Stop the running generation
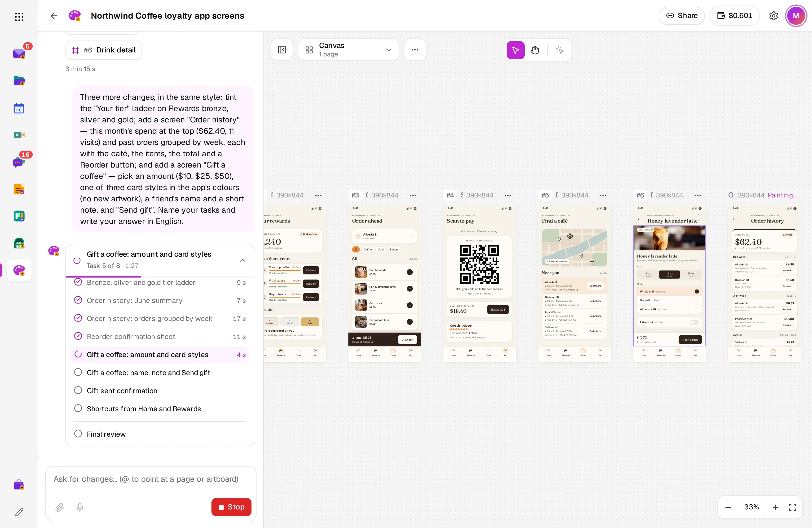This screenshot has height=528, width=812. pyautogui.click(x=231, y=507)
